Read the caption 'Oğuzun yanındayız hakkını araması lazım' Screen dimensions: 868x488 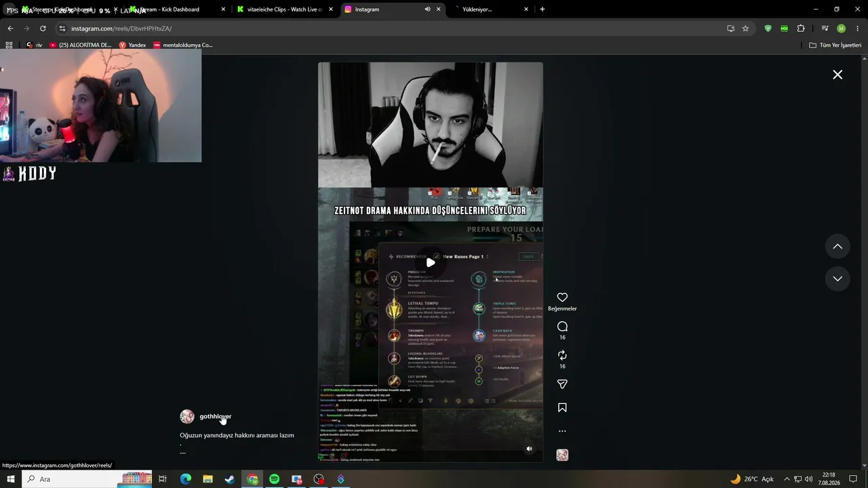237,435
